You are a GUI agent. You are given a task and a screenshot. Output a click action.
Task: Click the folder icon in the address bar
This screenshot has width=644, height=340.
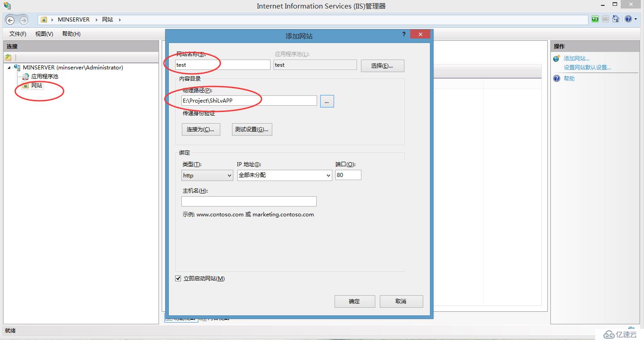pos(44,20)
